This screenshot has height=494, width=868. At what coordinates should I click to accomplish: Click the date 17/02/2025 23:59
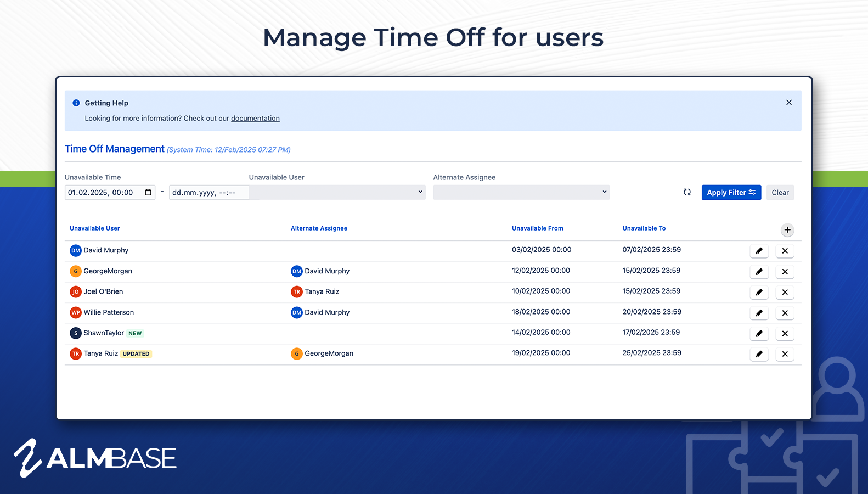(651, 332)
